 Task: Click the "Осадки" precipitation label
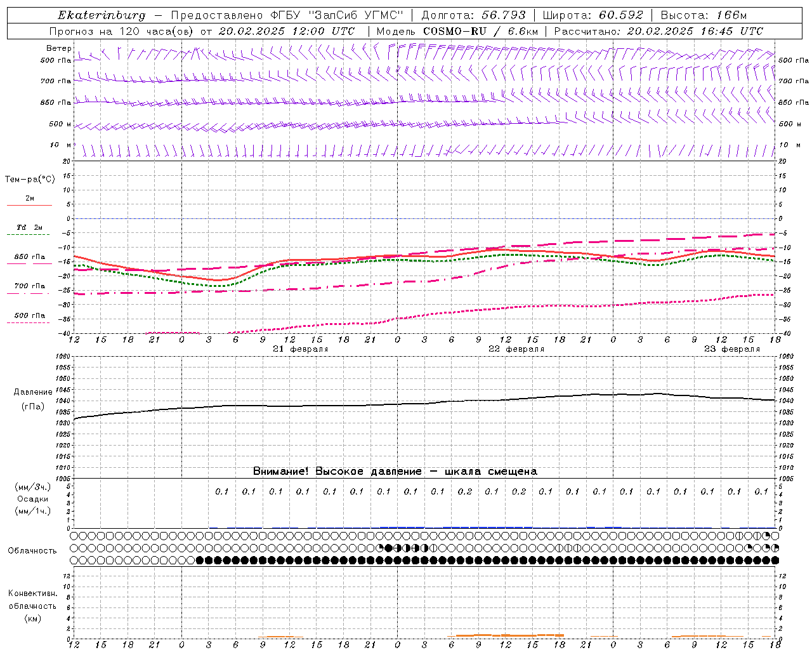point(32,499)
